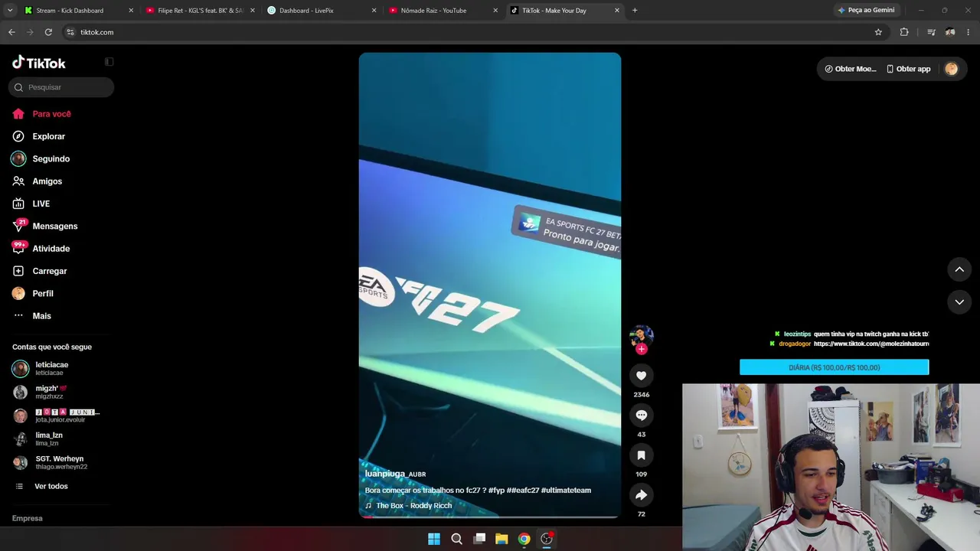
Task: Switch to the Stream - Kick Dashboard tab
Action: 79,11
